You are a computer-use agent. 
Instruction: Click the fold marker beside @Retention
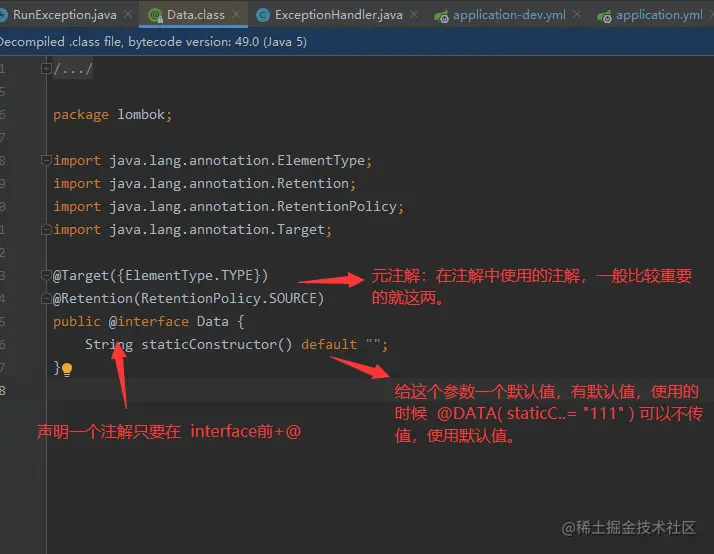pyautogui.click(x=46, y=298)
